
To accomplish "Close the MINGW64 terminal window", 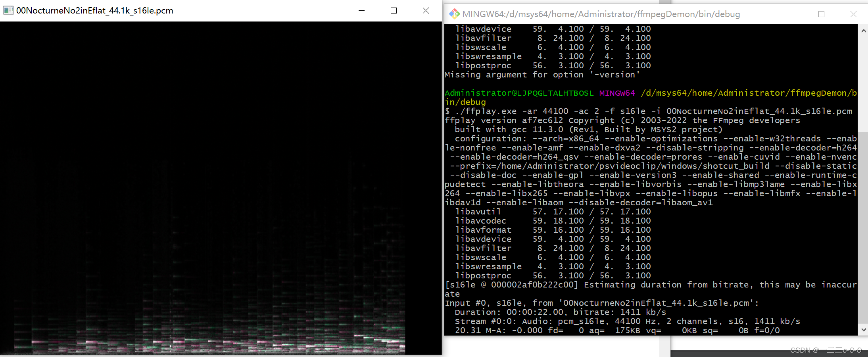I will [x=853, y=14].
